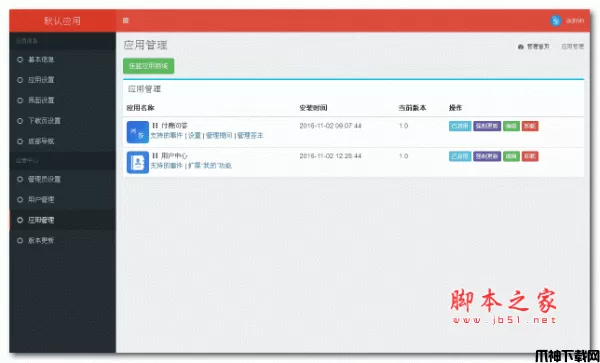This screenshot has height=363, width=600.
Task: Click 已启用 button for 付费问答
Action: click(x=460, y=126)
